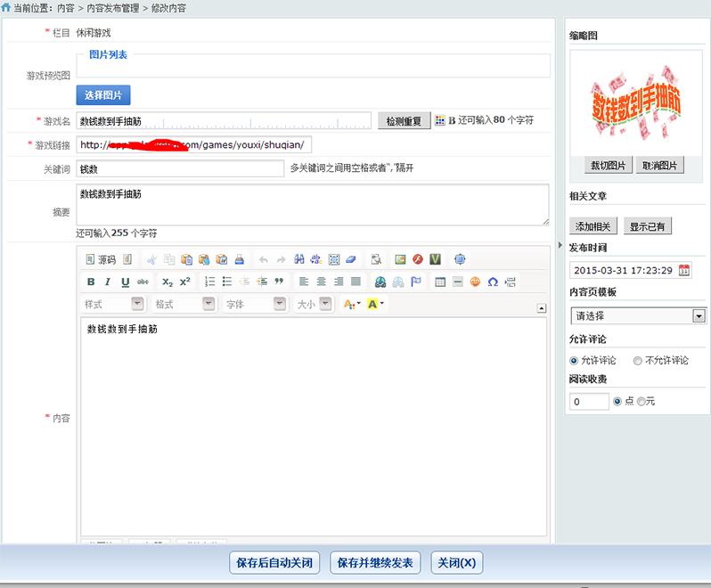Click Remove Format eraser icon
711x588 pixels.
(x=351, y=259)
